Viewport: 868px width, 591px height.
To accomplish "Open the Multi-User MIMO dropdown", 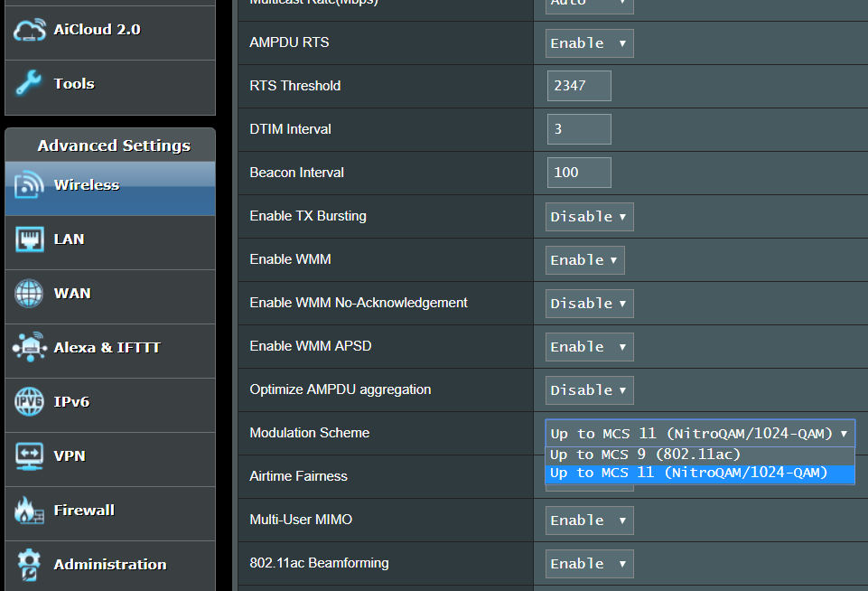I will 589,521.
